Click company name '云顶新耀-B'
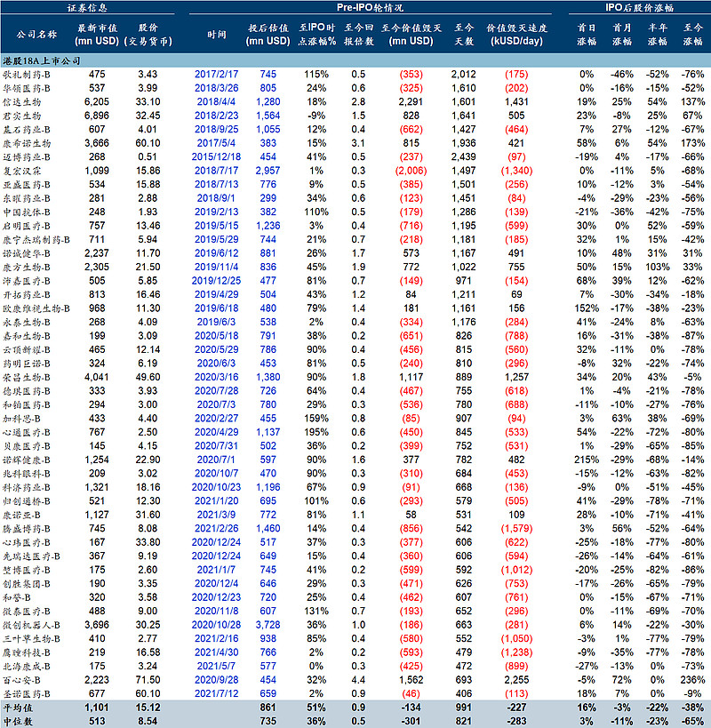 tap(27, 349)
